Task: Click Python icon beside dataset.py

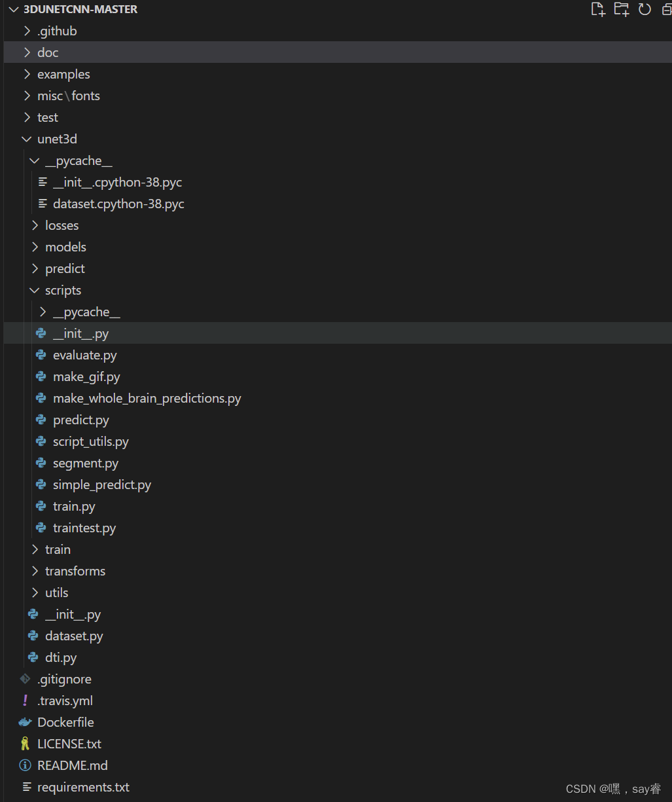Action: tap(33, 636)
